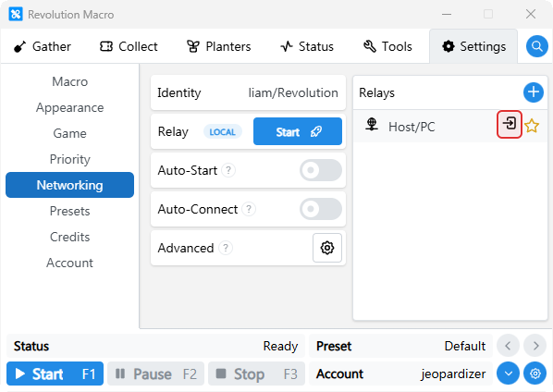Click the LOCAL relay badge

(x=223, y=132)
